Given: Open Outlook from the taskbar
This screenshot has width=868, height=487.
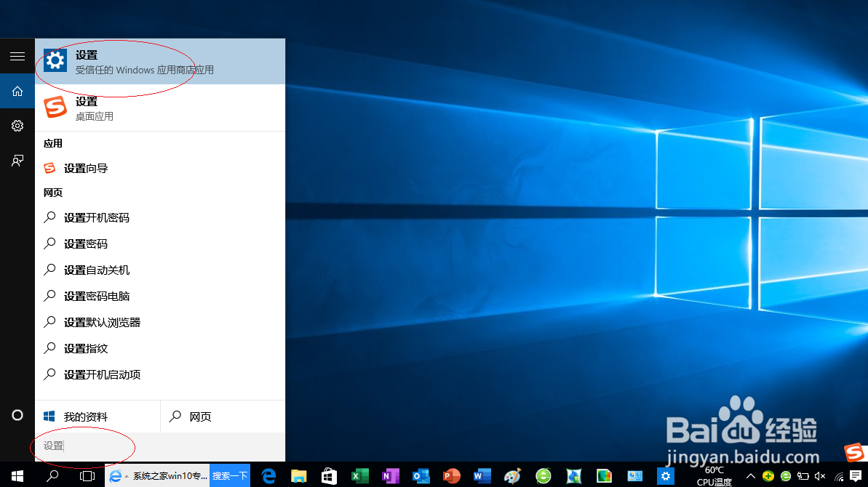Looking at the screenshot, I should (421, 476).
